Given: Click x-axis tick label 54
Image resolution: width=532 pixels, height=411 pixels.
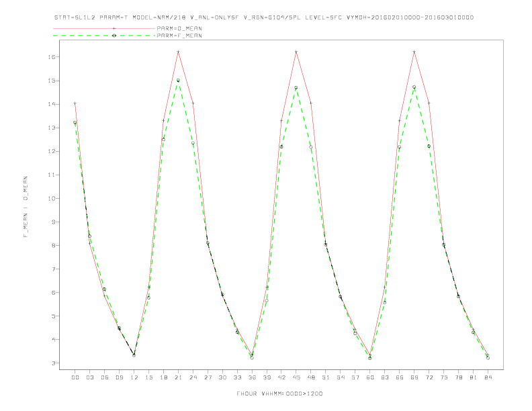Looking at the screenshot, I should tap(341, 377).
